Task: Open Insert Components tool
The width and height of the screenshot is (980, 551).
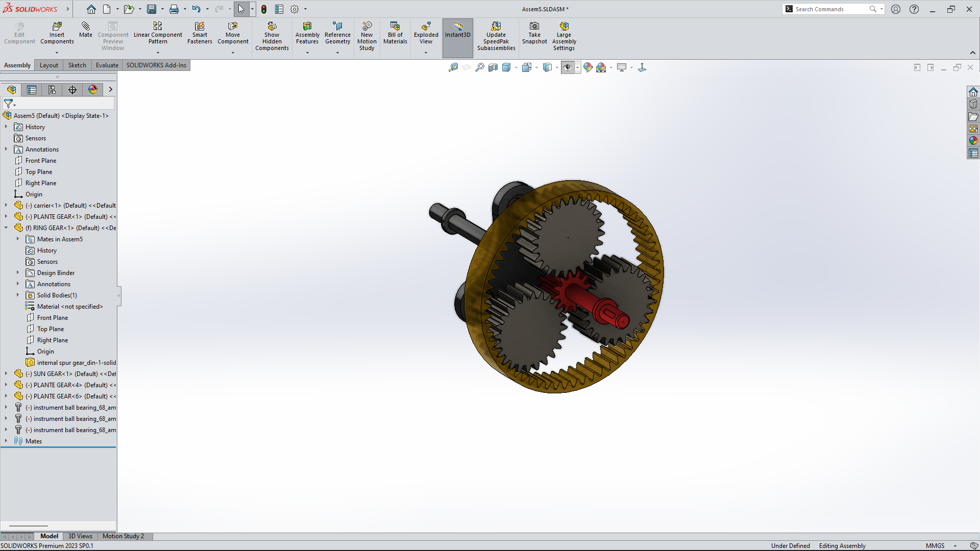Action: 57,27
